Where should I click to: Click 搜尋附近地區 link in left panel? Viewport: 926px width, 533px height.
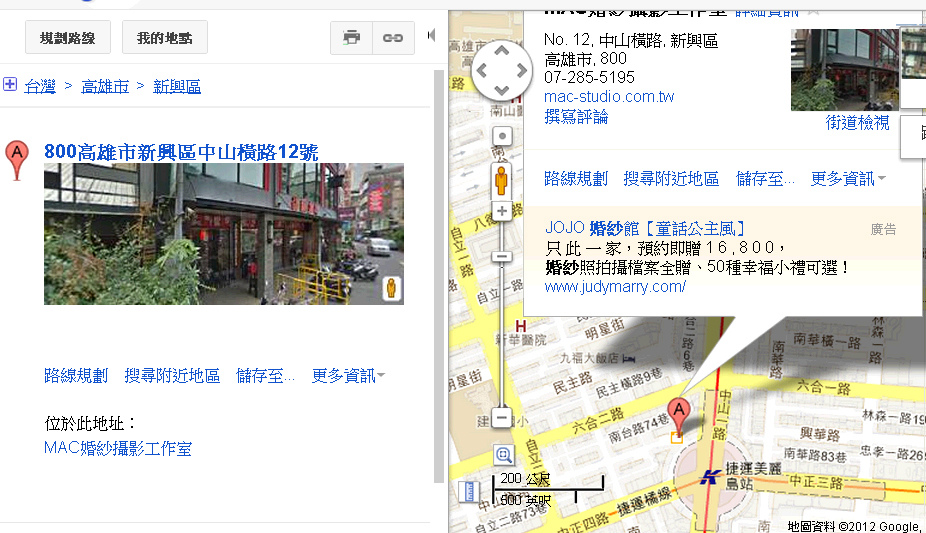[x=172, y=375]
